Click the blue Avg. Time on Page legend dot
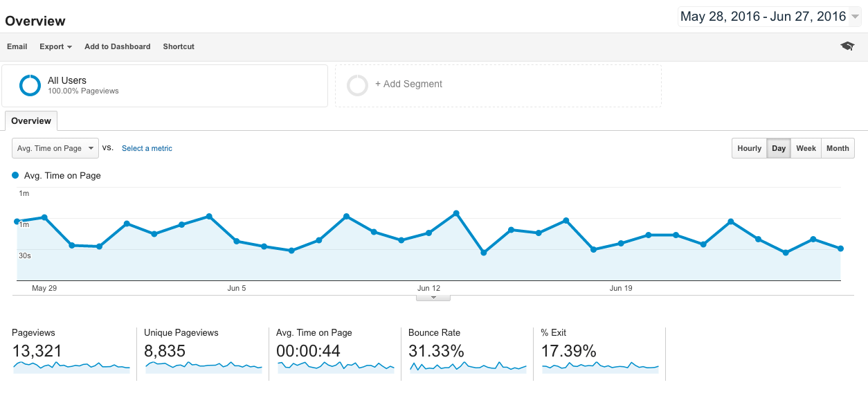 point(15,176)
